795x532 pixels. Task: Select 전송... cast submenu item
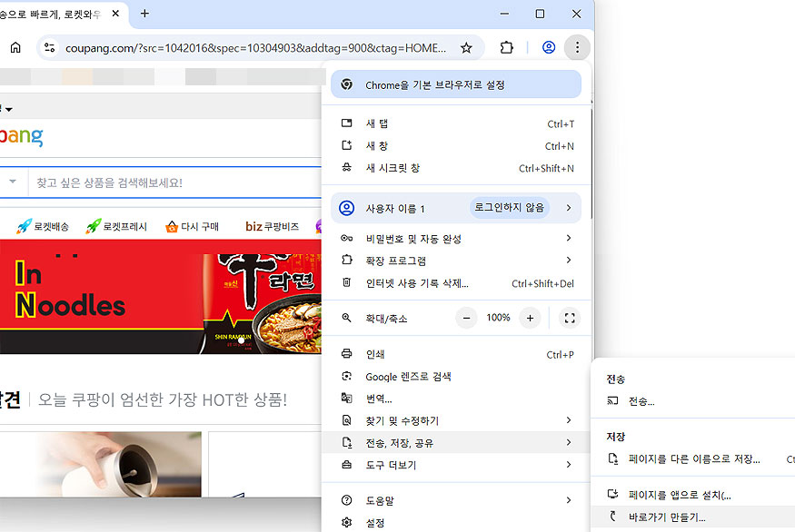point(693,401)
